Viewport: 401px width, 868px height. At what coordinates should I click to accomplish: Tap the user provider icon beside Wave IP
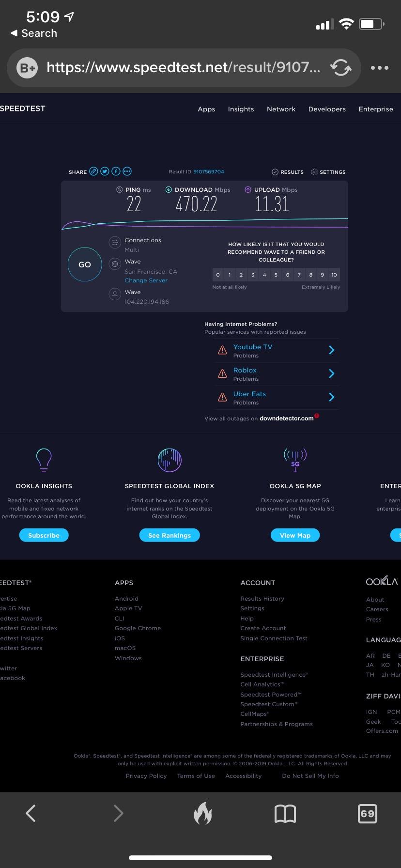(115, 294)
